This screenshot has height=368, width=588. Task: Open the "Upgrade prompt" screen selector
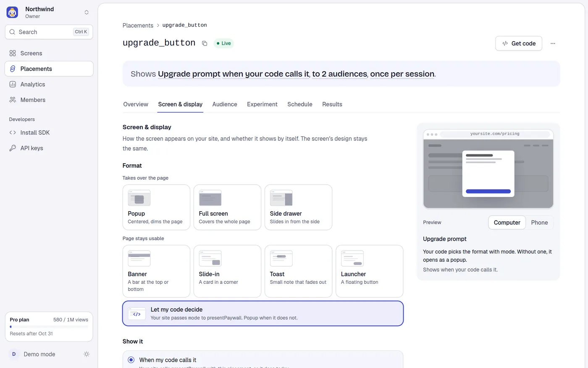click(x=189, y=74)
